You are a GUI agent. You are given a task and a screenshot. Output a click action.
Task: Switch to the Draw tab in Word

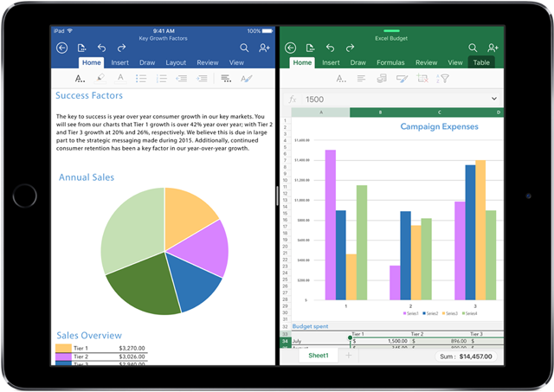click(147, 62)
